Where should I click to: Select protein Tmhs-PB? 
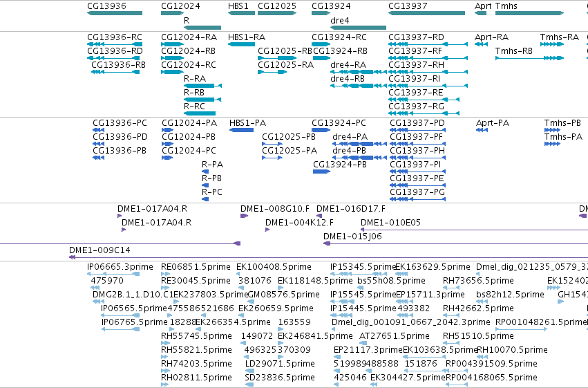click(552, 130)
